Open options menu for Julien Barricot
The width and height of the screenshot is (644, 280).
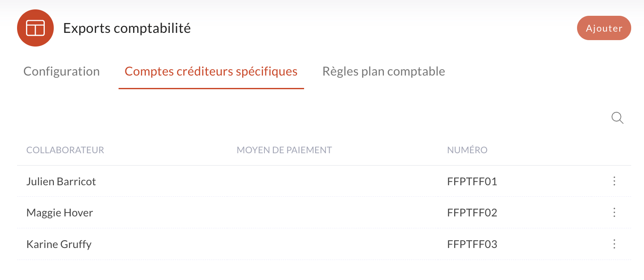(x=614, y=181)
